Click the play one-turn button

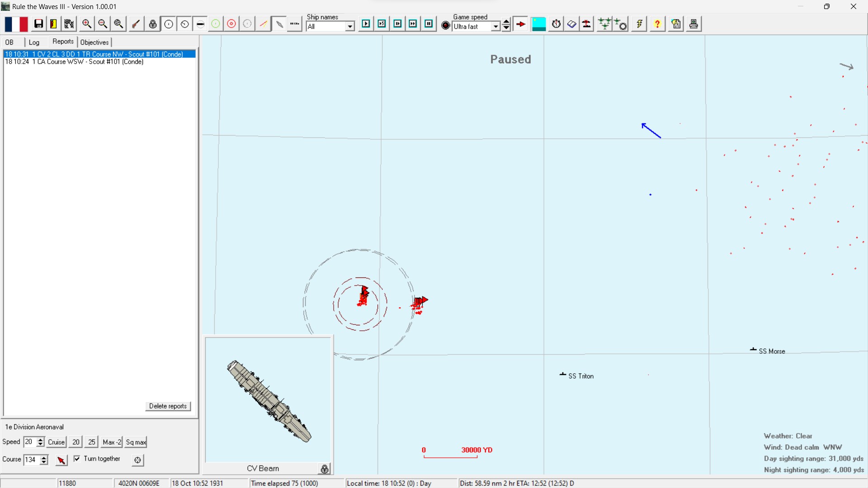(366, 24)
